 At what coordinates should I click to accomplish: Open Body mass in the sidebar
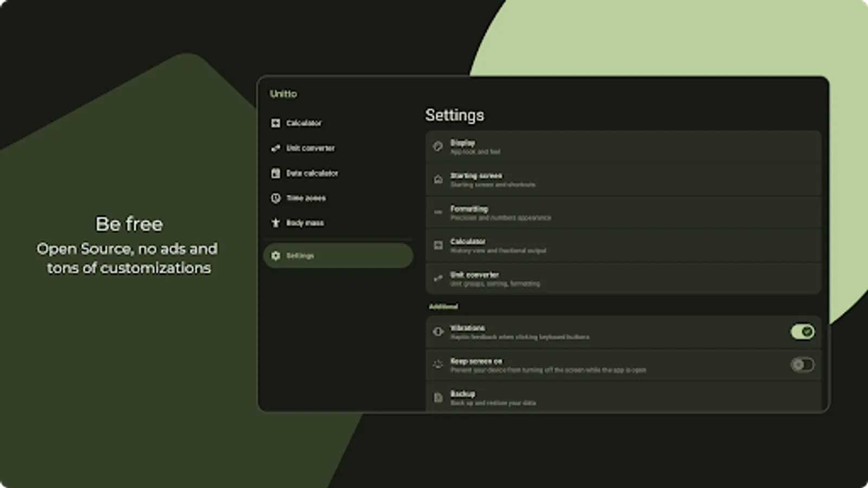[x=338, y=223]
